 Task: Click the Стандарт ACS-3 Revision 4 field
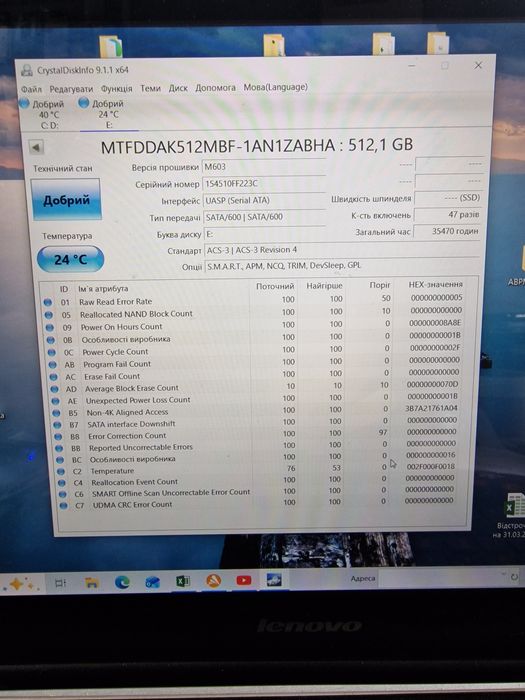click(342, 250)
